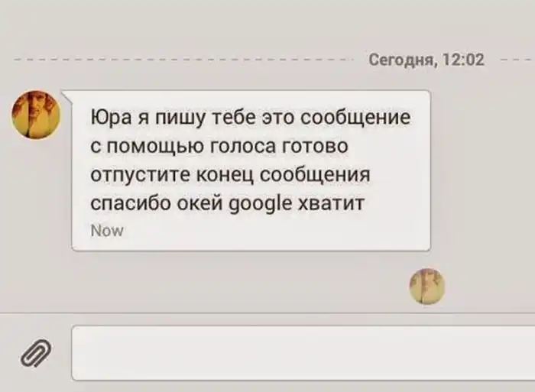Click the word "отпустите" in the third line

(x=141, y=175)
